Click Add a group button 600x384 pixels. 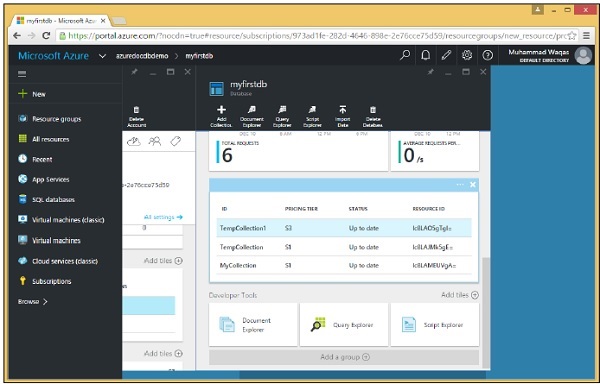pos(344,357)
